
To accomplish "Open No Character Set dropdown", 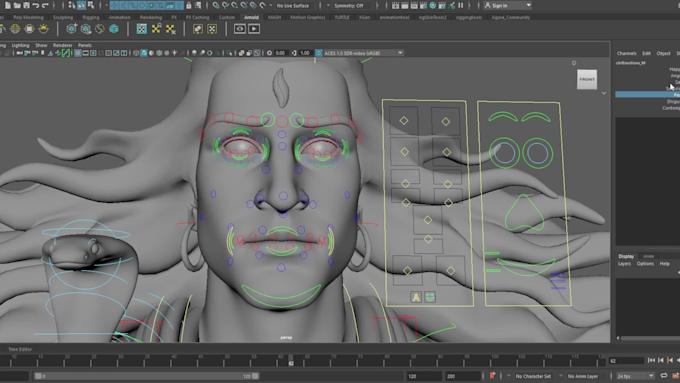I will coord(533,376).
